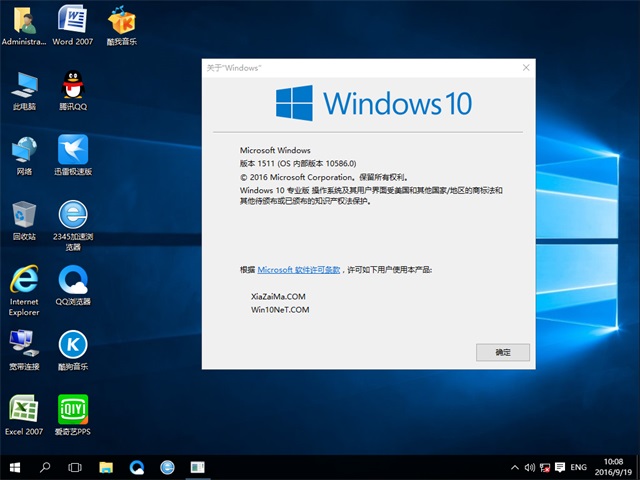The width and height of the screenshot is (640, 480).
Task: Open the Kugou Music (酷狗音乐) desktop icon
Action: [x=72, y=345]
